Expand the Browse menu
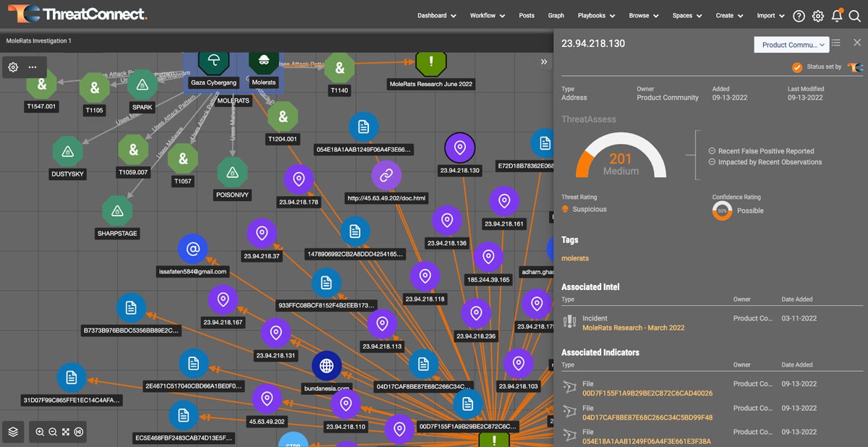868x447 pixels. click(644, 15)
